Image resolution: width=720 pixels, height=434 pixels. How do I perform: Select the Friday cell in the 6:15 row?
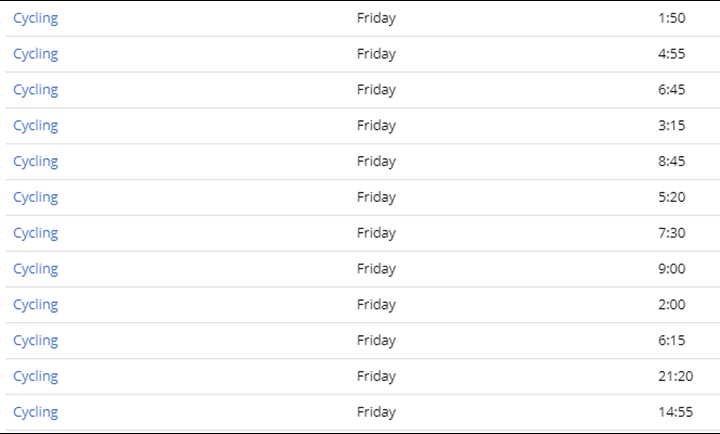(x=376, y=341)
